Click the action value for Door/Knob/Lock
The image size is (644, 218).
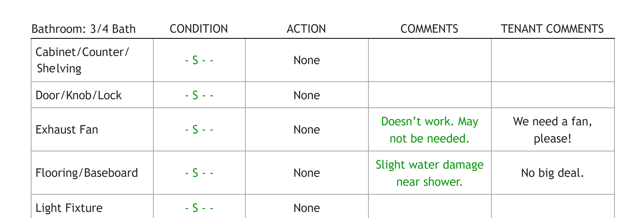307,96
